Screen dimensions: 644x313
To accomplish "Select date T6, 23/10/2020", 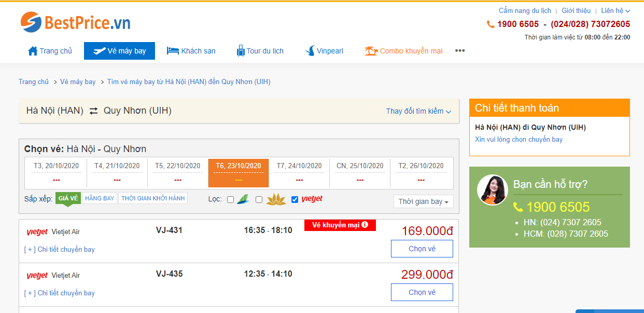I will pos(239,172).
